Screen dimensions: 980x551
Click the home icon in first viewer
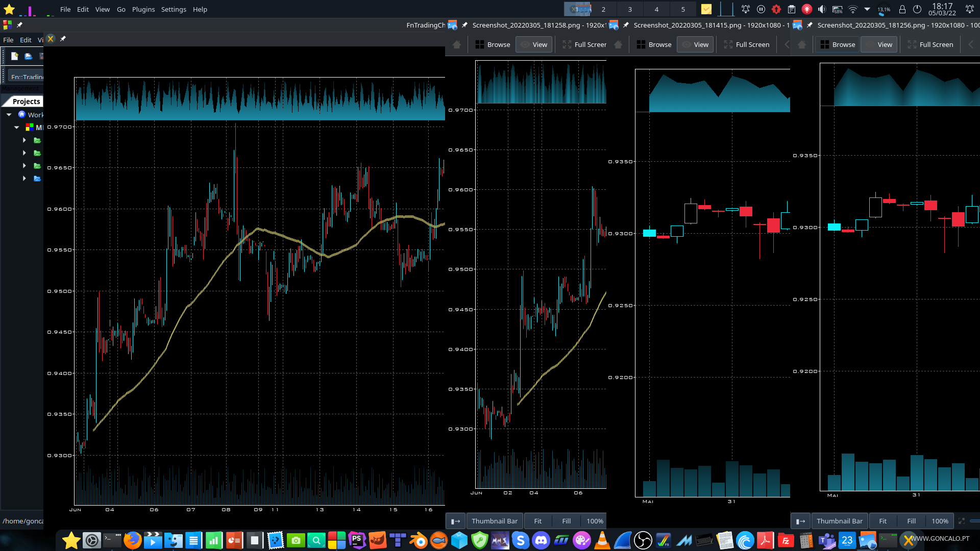(x=457, y=45)
